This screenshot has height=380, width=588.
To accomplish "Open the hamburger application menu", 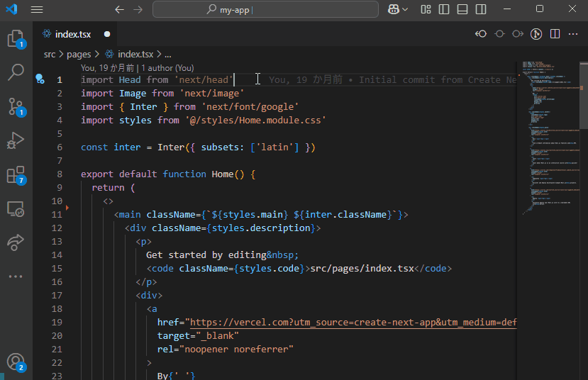I will pos(37,9).
